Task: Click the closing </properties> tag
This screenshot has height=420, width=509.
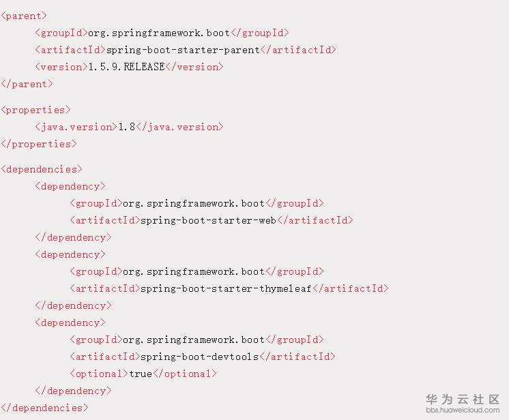Action: click(x=39, y=144)
